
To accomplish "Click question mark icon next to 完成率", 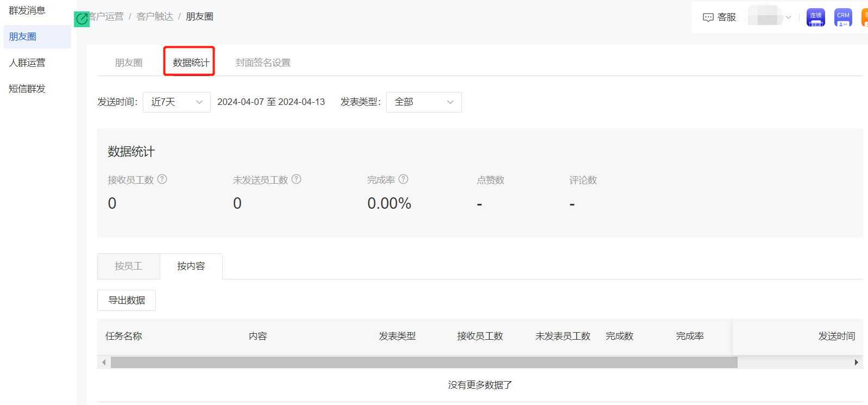I will tap(403, 179).
